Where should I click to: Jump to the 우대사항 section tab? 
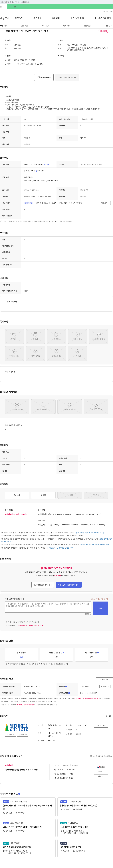point(45,26)
